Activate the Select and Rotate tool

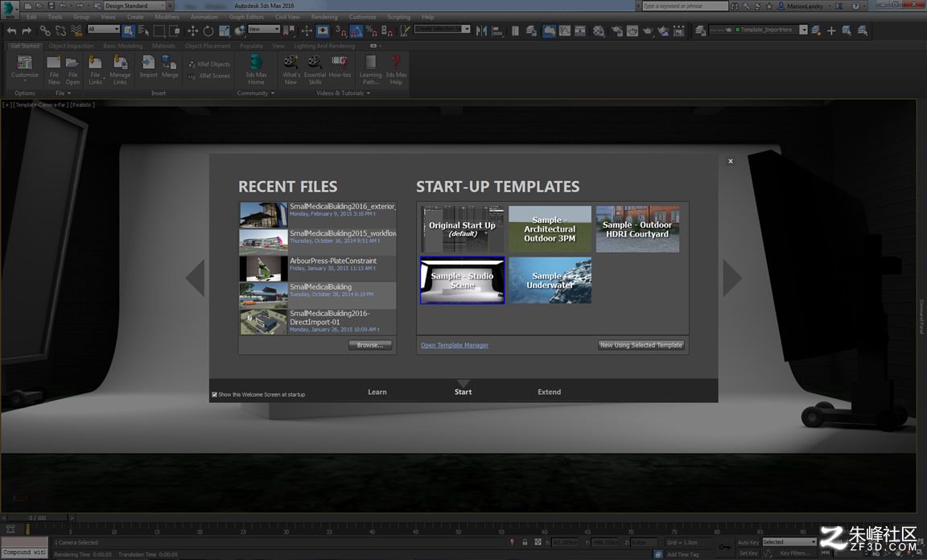(208, 31)
